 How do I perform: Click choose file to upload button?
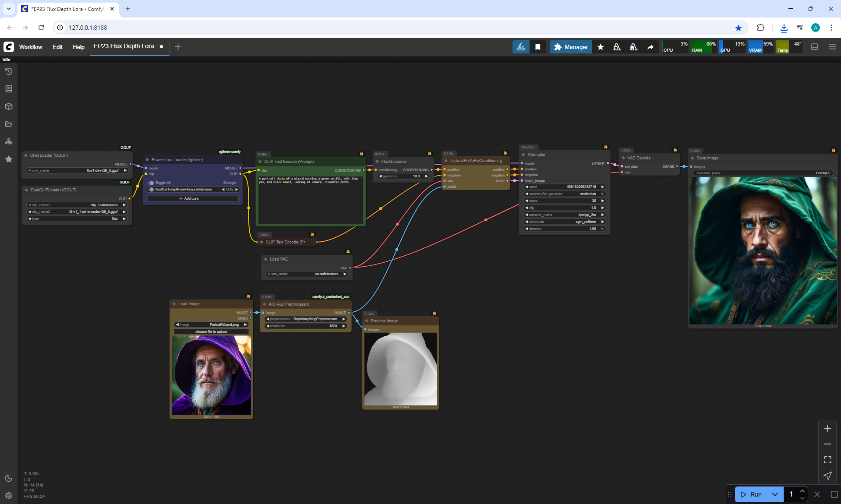pos(211,332)
